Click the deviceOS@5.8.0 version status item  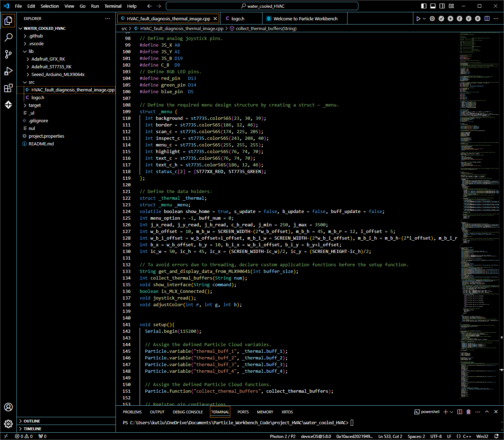(316, 436)
